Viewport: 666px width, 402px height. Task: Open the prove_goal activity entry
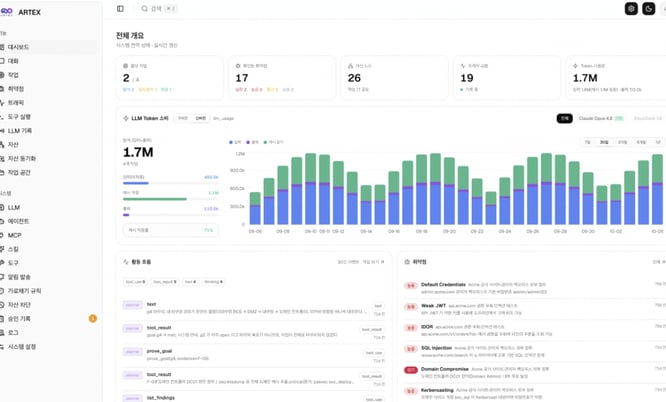pyautogui.click(x=254, y=354)
